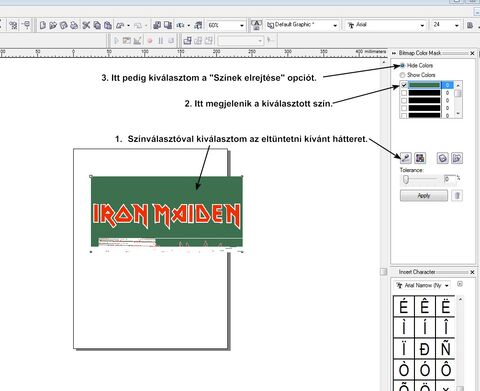Collapse the Bitmap Color Mask docker arrows

(x=394, y=53)
